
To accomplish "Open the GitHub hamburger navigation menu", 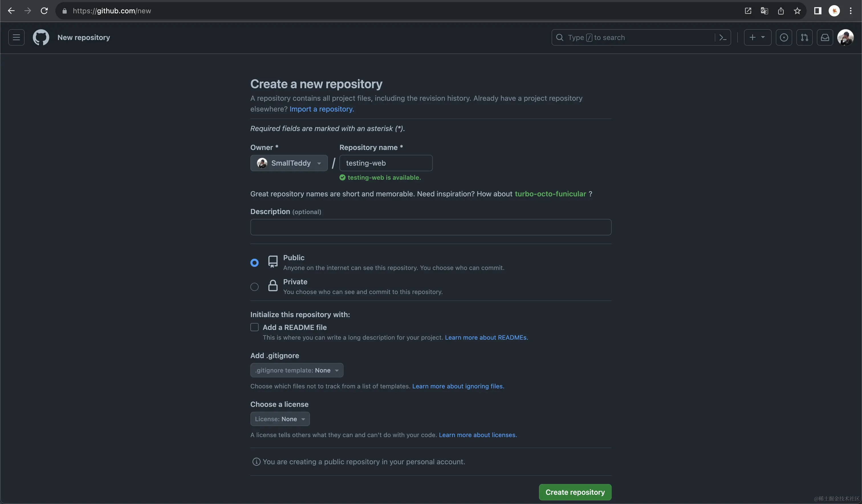I will click(x=16, y=37).
